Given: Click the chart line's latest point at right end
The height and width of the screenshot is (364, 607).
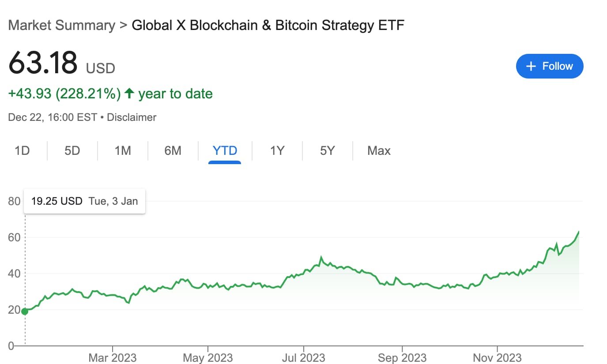Looking at the screenshot, I should [x=579, y=231].
